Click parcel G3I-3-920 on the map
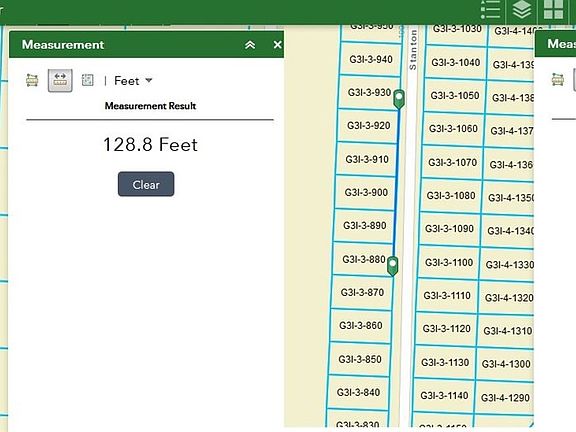The width and height of the screenshot is (576, 432). (x=368, y=126)
